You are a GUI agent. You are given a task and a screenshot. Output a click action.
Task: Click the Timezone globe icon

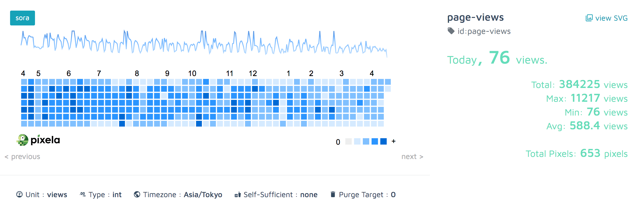point(137,195)
